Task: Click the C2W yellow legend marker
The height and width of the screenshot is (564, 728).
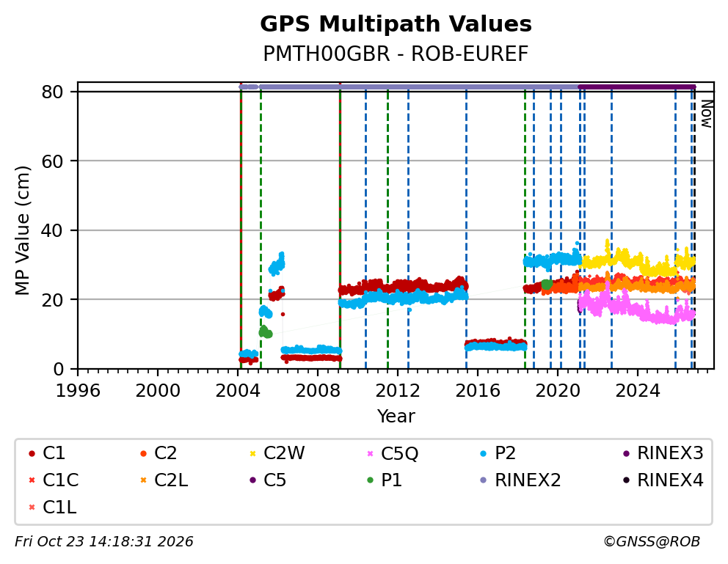Action: [x=253, y=453]
